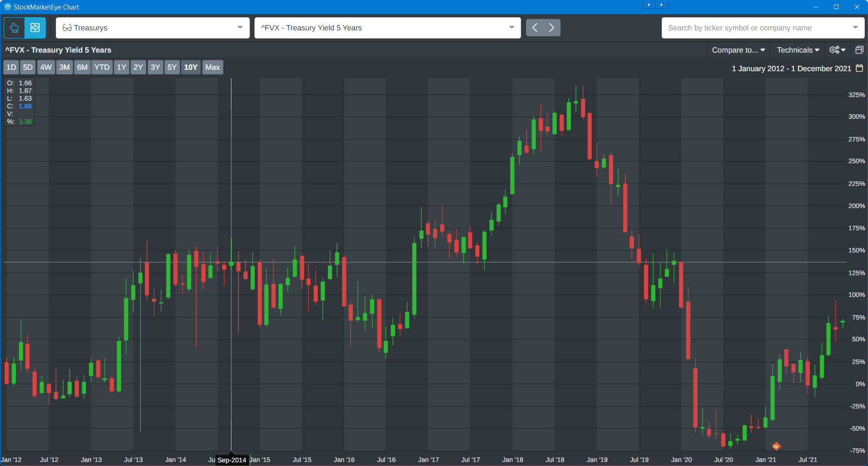Image resolution: width=868 pixels, height=466 pixels.
Task: Click the detach window icon
Action: [x=859, y=50]
